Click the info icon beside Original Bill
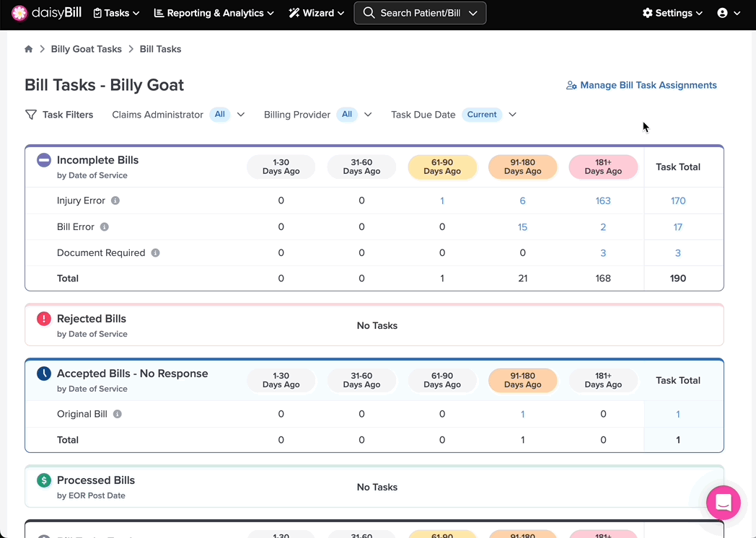This screenshot has width=756, height=538. point(117,414)
